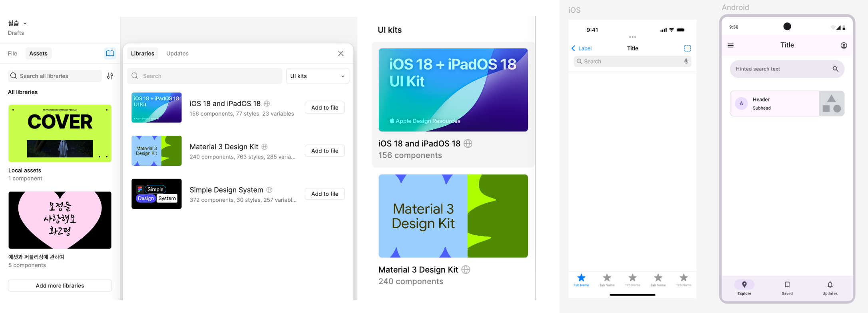This screenshot has width=868, height=313.
Task: Tap the Hinted search text field
Action: tap(787, 69)
